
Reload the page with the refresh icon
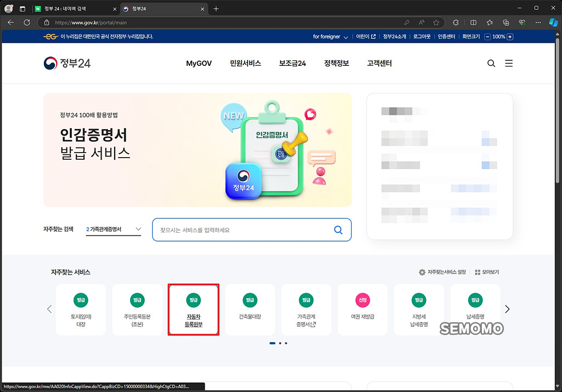[27, 23]
